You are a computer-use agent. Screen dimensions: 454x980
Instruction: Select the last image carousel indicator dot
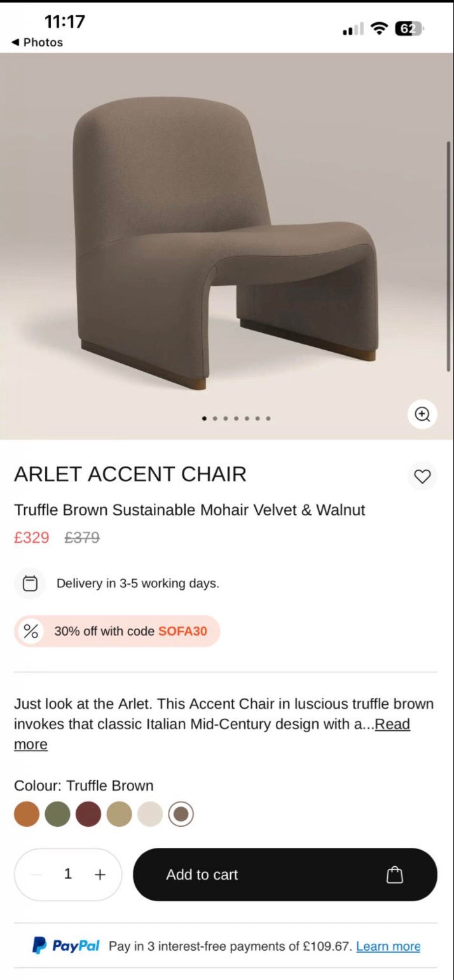click(268, 418)
